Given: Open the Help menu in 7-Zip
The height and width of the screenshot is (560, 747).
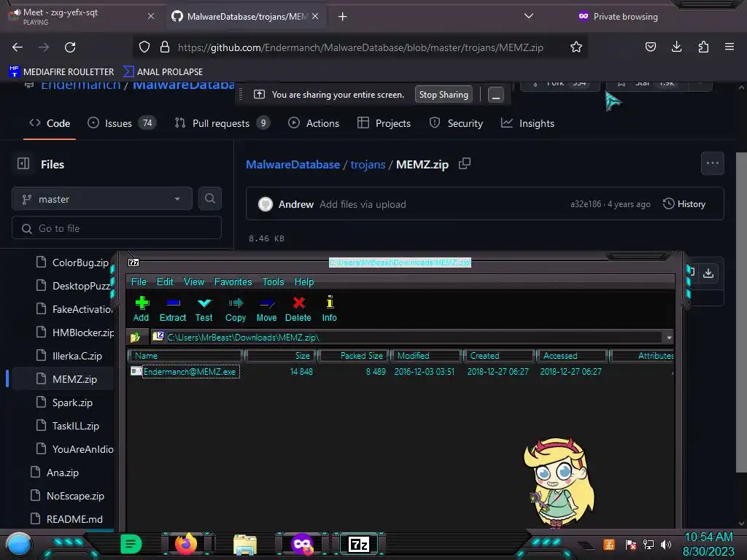Looking at the screenshot, I should (x=304, y=282).
